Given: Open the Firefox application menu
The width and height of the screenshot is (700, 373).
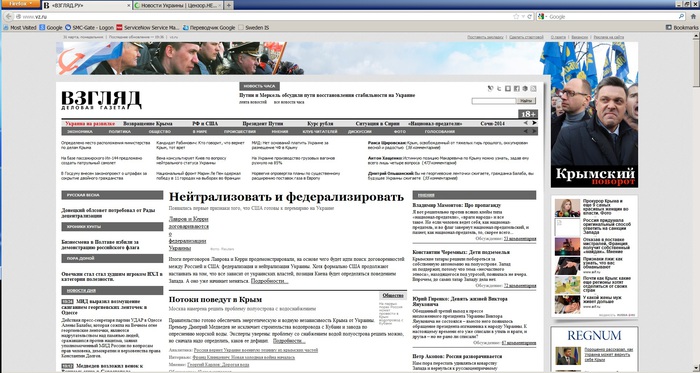Looking at the screenshot, I should click(20, 4).
